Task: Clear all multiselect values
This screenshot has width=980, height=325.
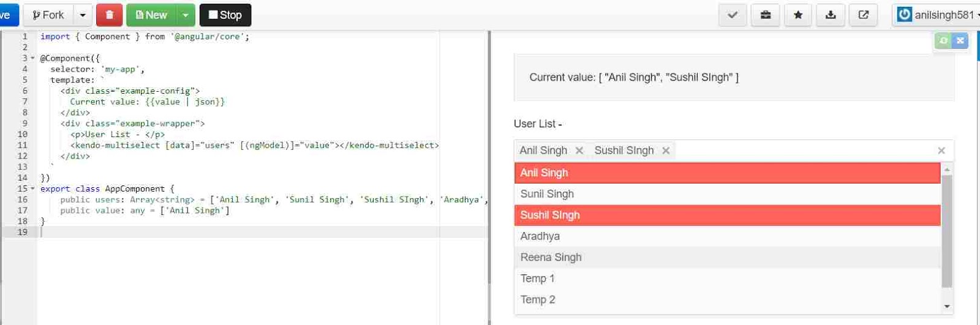Action: [x=941, y=151]
